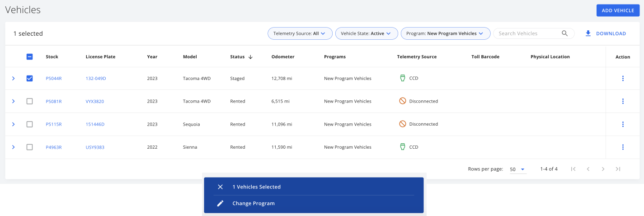Go to last page of results
Image resolution: width=644 pixels, height=216 pixels.
(618, 169)
